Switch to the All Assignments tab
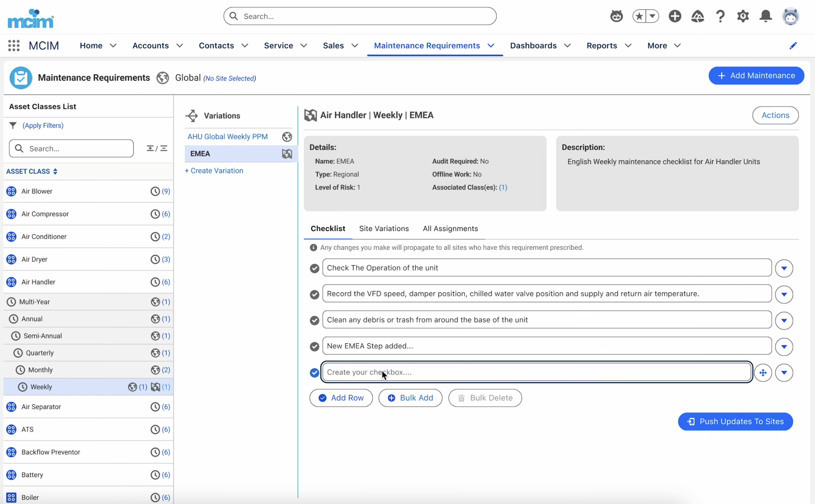 (x=450, y=229)
